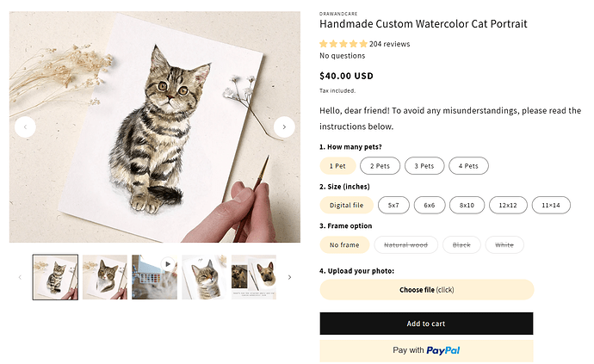This screenshot has height=364, width=594.
Task: Select the 8x10 size option
Action: [467, 206]
